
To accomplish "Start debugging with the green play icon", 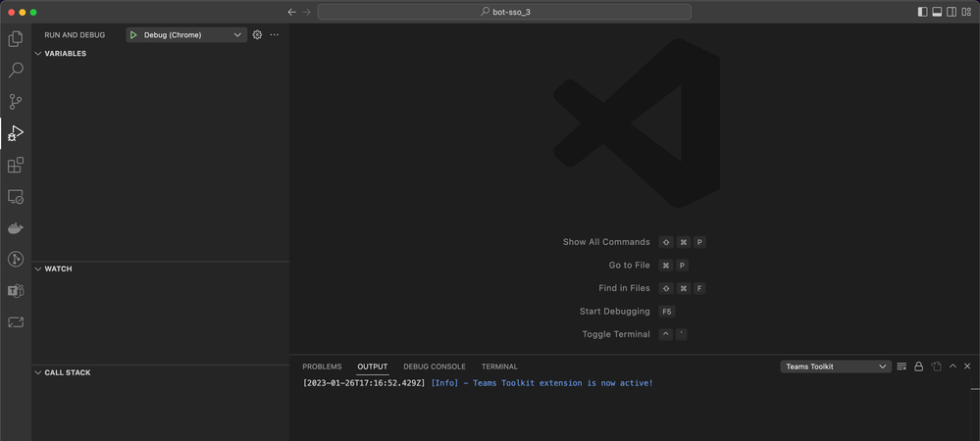I will coord(133,35).
